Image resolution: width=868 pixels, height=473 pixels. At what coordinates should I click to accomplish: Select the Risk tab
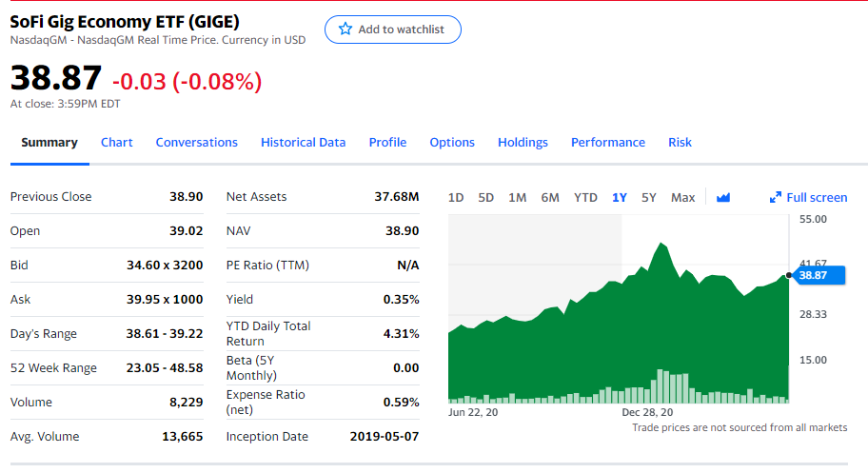[x=680, y=143]
